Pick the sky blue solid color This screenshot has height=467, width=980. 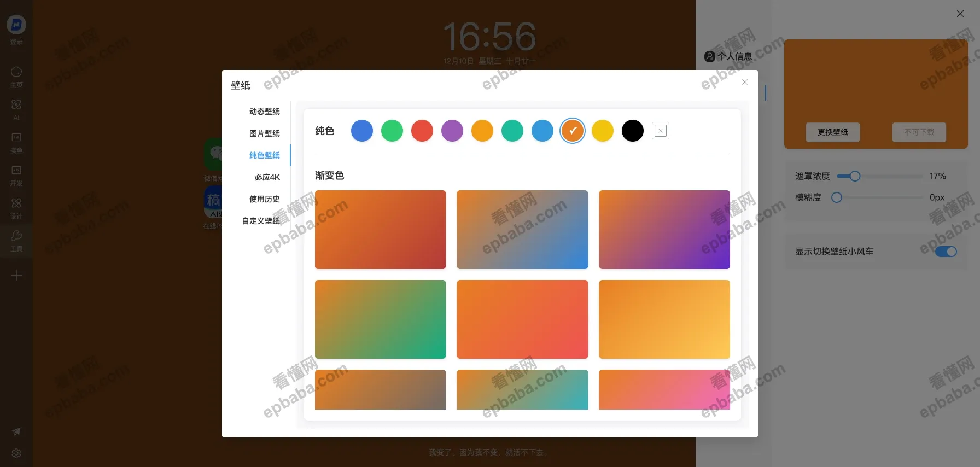tap(542, 131)
